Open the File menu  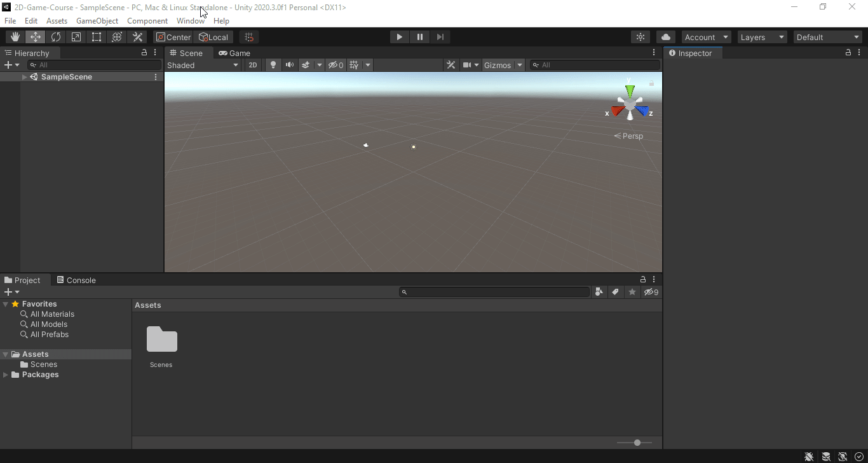(10, 21)
